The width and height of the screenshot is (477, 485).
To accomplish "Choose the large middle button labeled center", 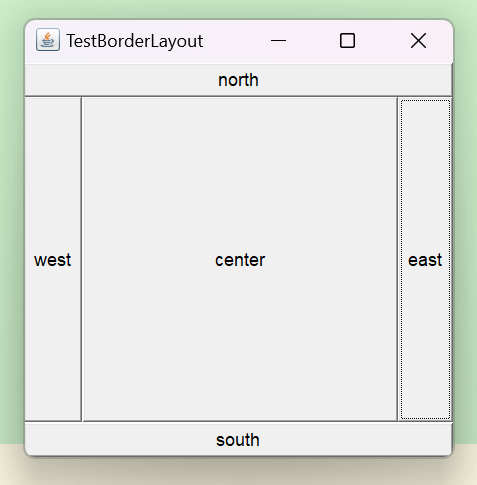I will [x=240, y=259].
